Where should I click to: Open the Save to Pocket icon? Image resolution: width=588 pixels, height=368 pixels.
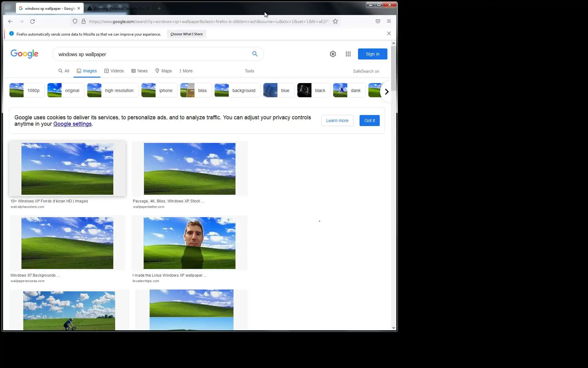point(378,21)
